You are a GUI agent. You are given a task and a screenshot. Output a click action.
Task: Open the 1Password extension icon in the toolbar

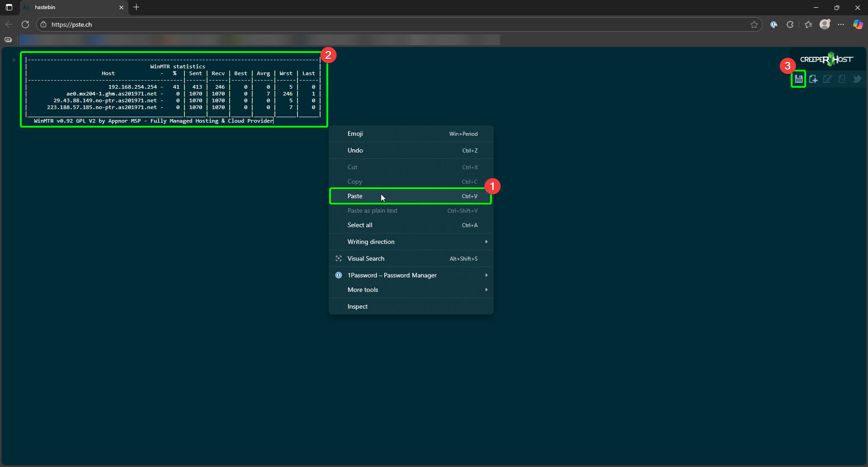(x=774, y=24)
